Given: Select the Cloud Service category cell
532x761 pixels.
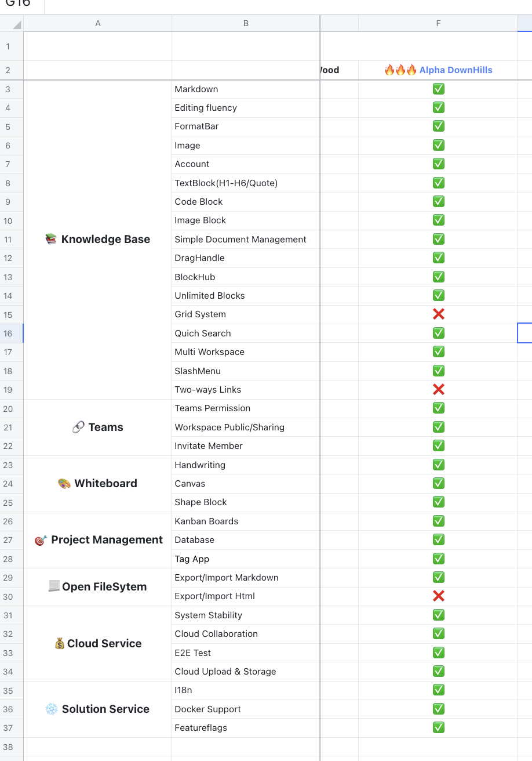Looking at the screenshot, I should [x=97, y=643].
